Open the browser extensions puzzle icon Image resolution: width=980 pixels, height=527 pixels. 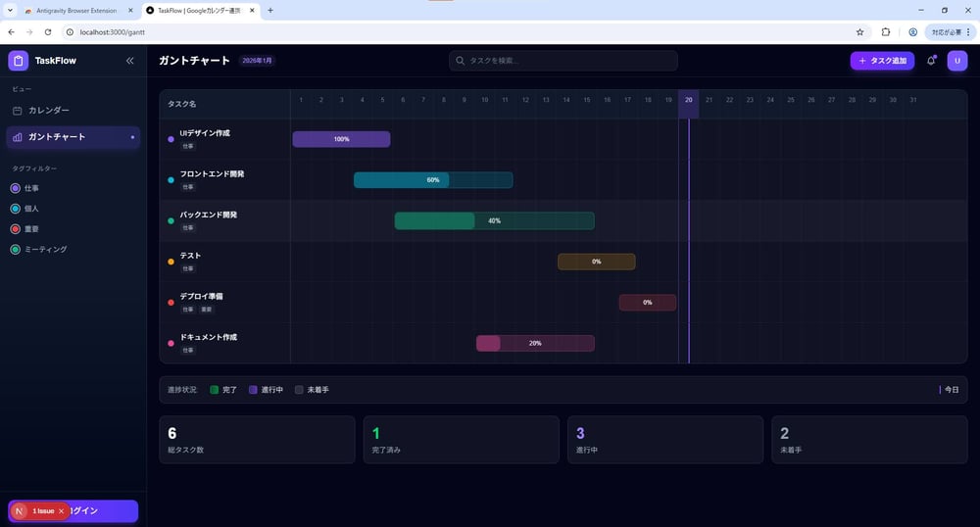(886, 31)
